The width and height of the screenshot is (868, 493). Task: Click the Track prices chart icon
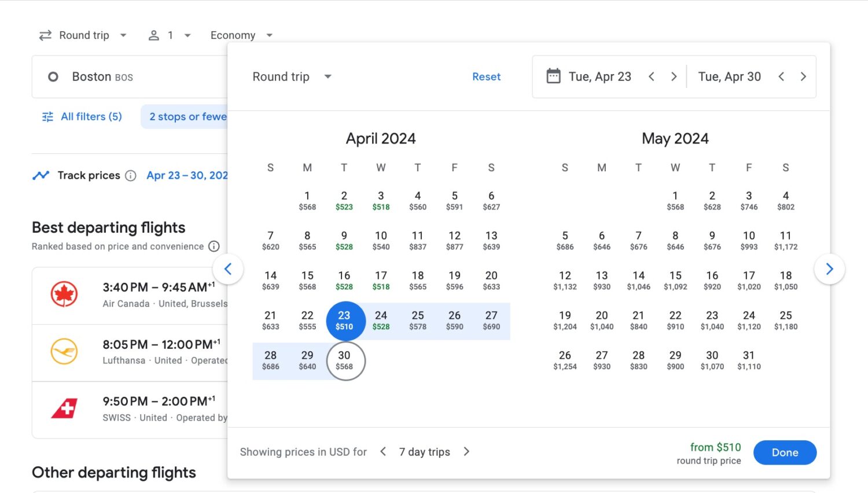pos(41,175)
